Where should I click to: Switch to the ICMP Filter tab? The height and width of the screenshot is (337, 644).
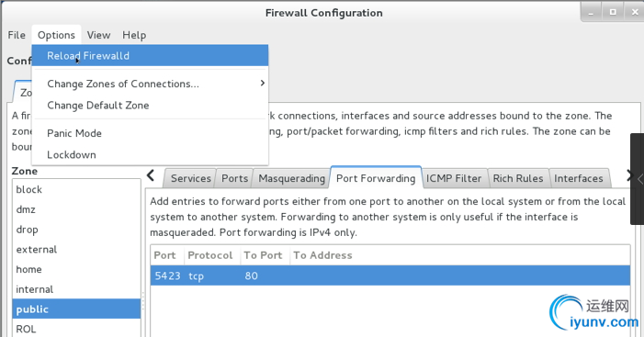pyautogui.click(x=454, y=178)
